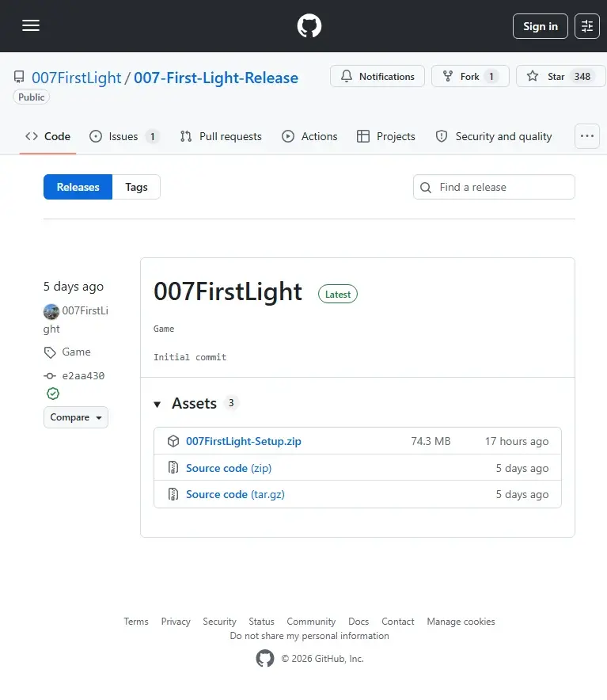Download 007FirstLight-Setup.zip

(244, 442)
